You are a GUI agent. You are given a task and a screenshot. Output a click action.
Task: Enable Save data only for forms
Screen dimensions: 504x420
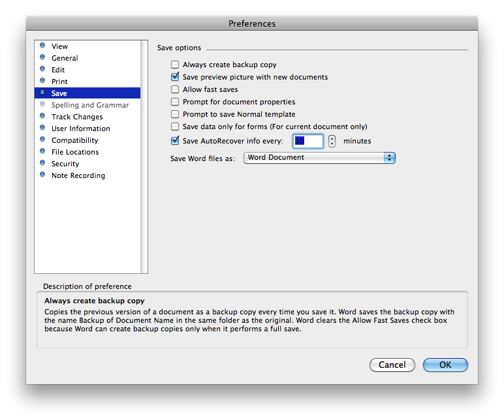[x=175, y=127]
